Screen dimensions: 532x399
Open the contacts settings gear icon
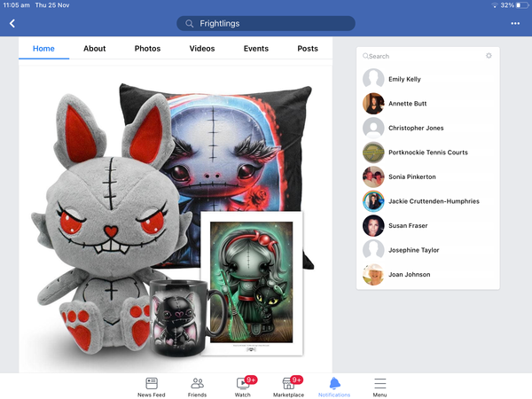pos(489,56)
